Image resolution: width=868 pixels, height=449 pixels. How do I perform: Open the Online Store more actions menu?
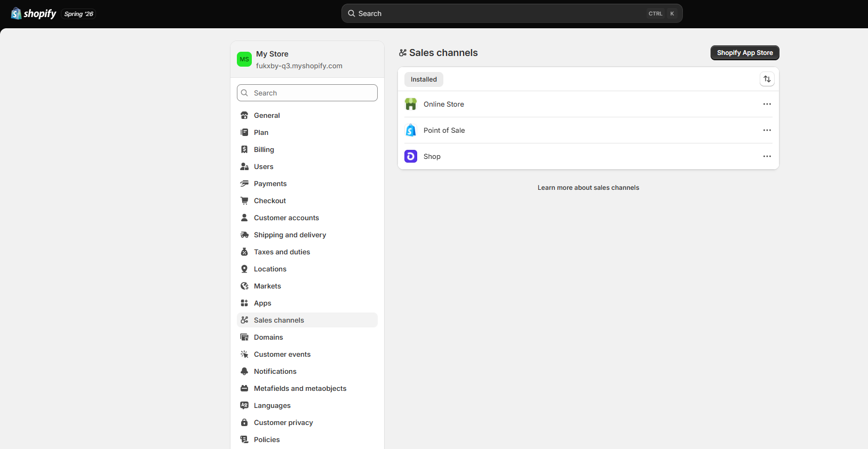pyautogui.click(x=767, y=104)
